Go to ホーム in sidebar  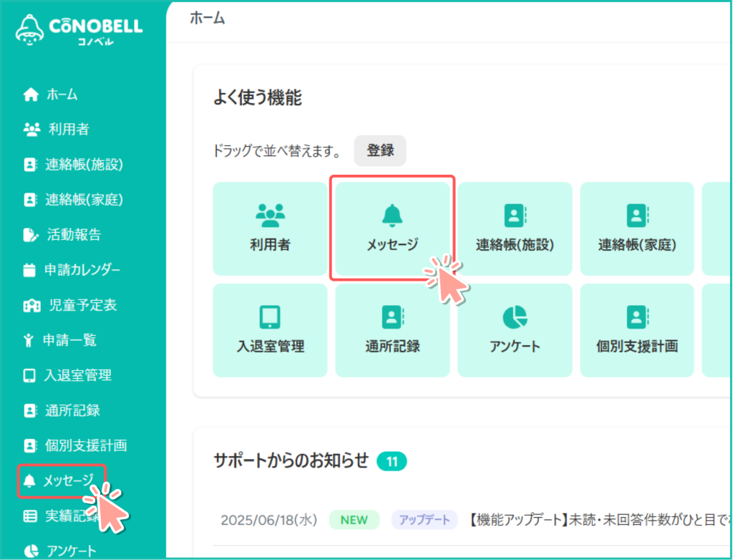pyautogui.click(x=62, y=95)
